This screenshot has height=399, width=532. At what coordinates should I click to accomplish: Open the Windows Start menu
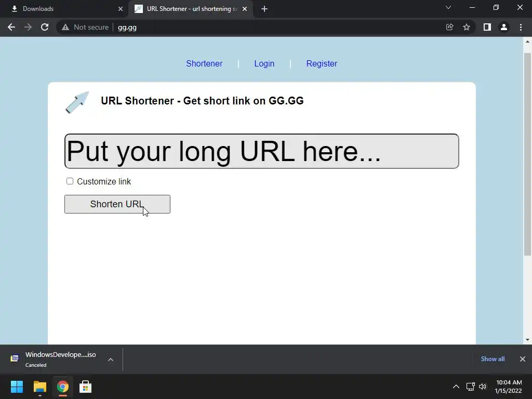[x=17, y=387]
